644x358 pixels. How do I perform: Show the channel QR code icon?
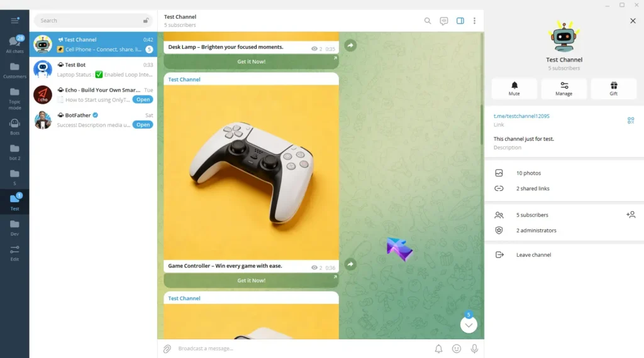631,120
